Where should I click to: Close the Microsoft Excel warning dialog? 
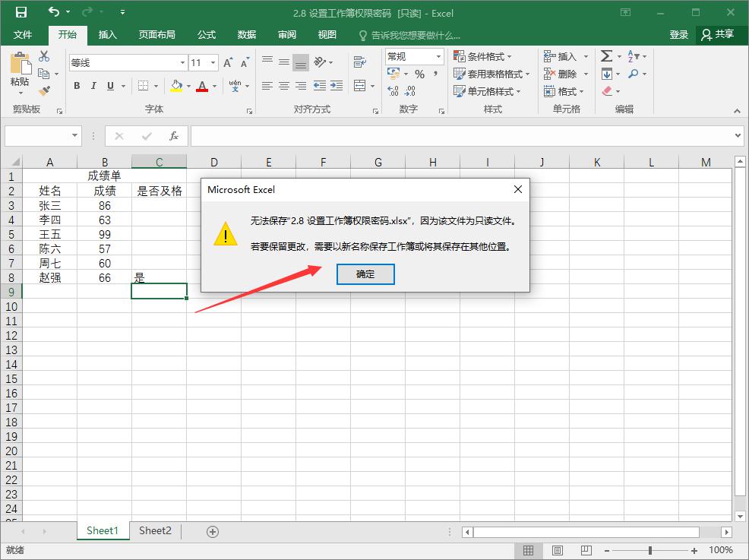[517, 189]
